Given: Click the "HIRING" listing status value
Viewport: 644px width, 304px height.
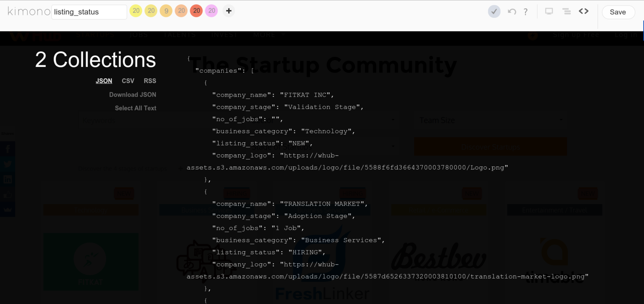Looking at the screenshot, I should (305, 252).
